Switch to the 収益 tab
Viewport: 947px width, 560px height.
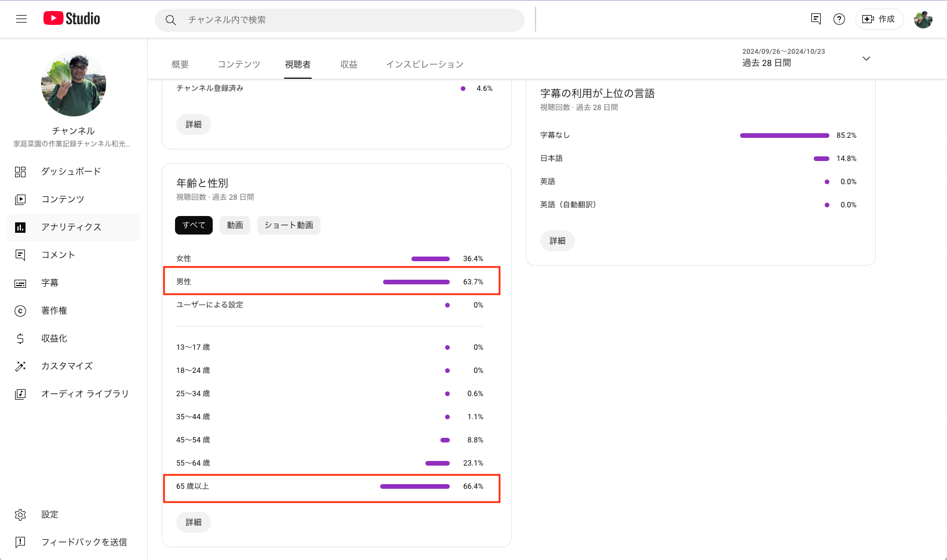[x=349, y=64]
